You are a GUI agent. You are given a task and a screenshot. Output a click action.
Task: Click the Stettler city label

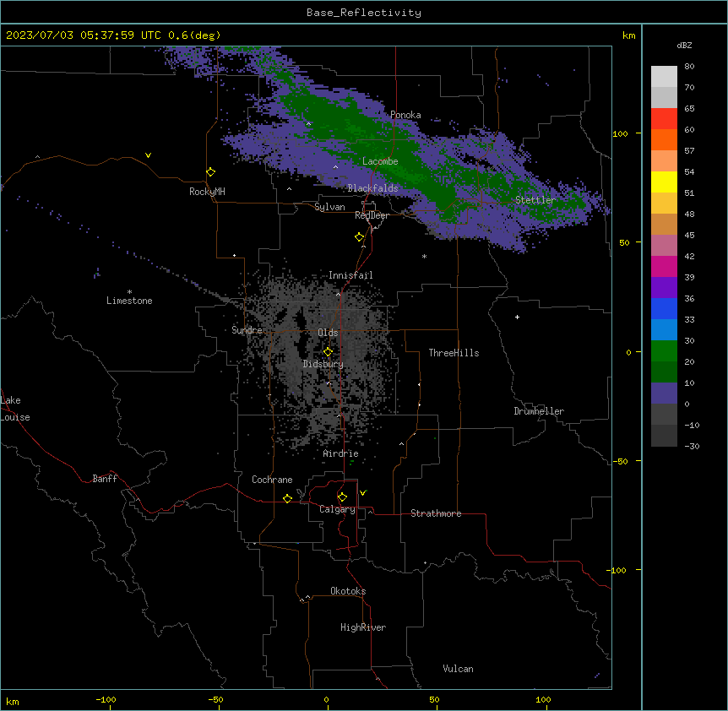(x=535, y=200)
